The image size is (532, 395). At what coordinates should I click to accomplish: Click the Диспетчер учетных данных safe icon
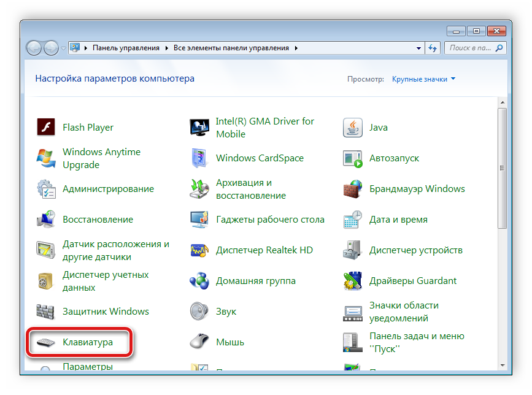coord(45,281)
